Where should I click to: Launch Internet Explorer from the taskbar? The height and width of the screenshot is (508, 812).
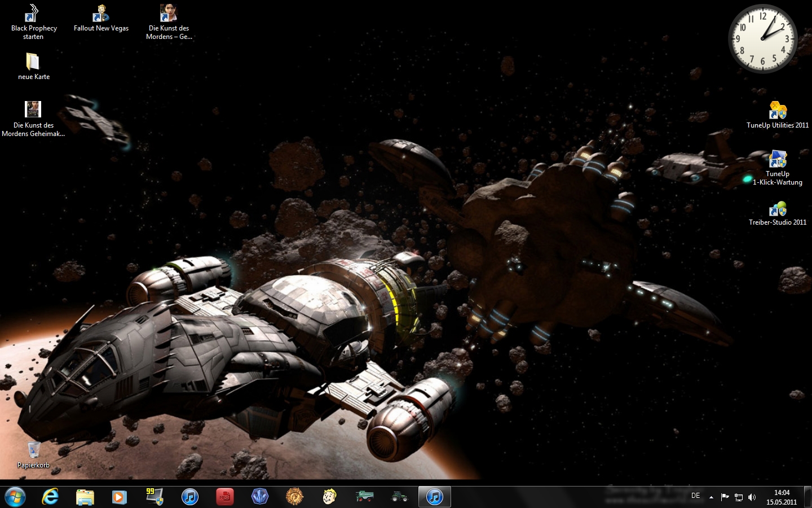point(50,497)
